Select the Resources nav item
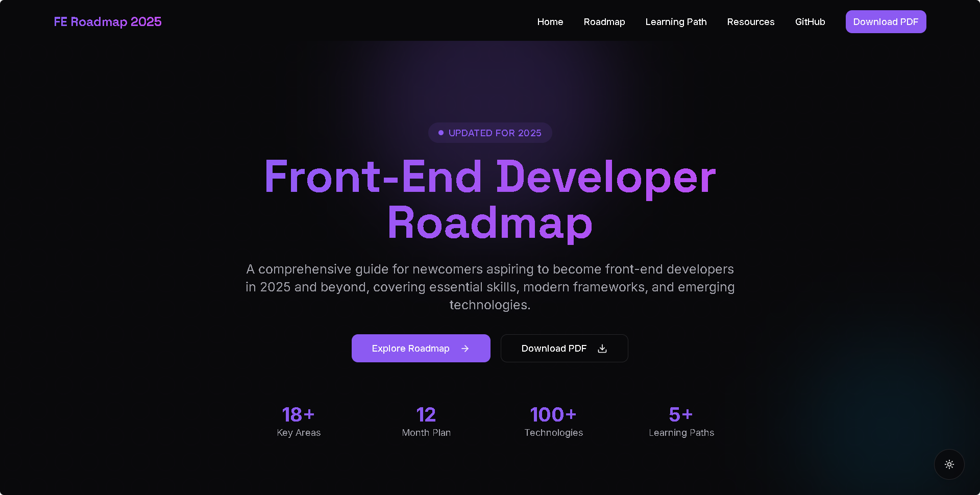 pos(751,22)
